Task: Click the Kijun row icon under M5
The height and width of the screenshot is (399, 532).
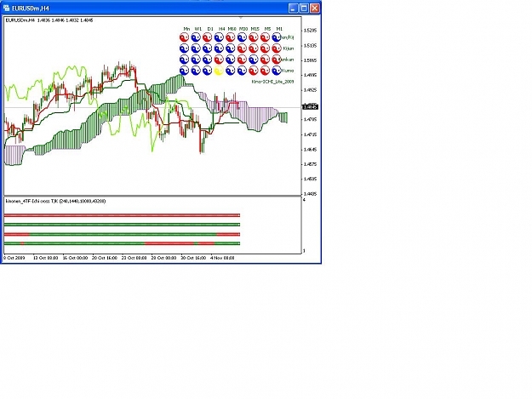Action: [x=265, y=48]
